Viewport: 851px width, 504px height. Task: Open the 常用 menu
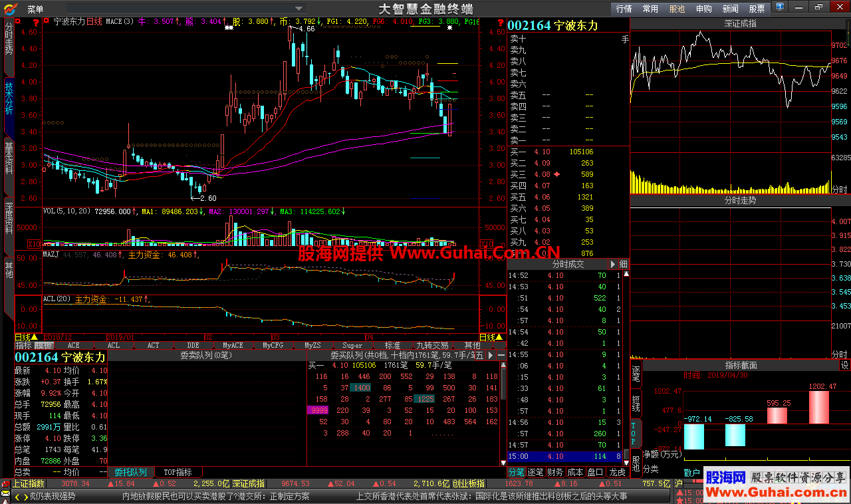650,9
